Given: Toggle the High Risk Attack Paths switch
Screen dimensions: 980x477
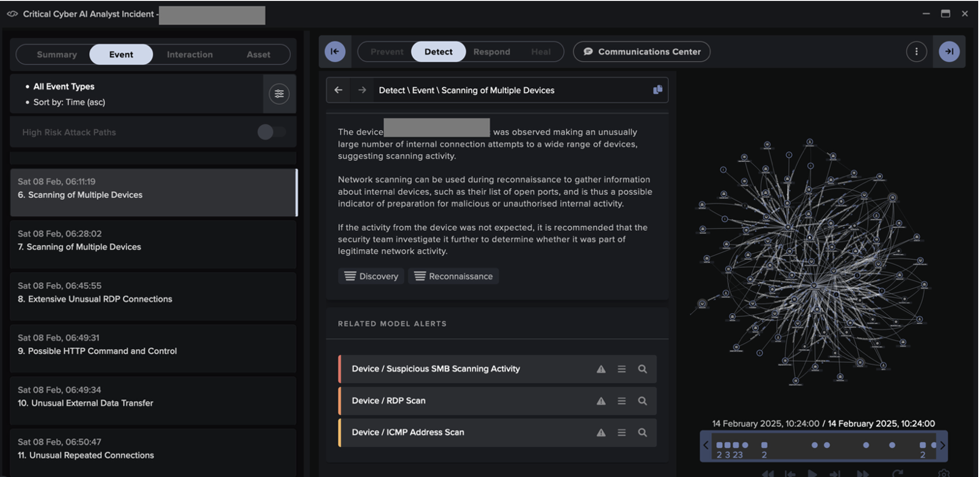Looking at the screenshot, I should [272, 132].
